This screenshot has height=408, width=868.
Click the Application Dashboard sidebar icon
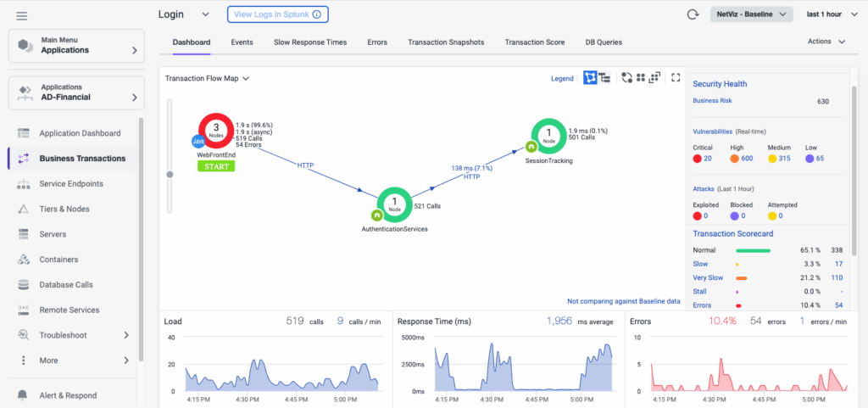coord(23,133)
